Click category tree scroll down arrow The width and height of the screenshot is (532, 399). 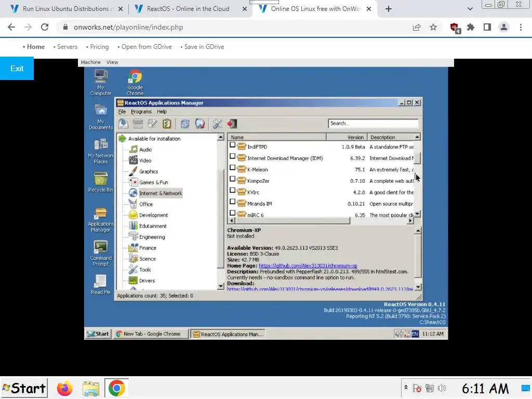(x=220, y=286)
